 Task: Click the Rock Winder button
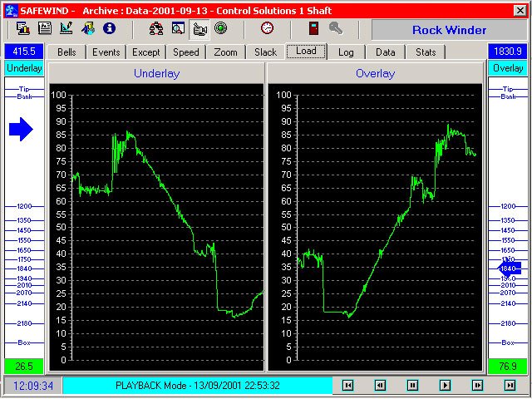pyautogui.click(x=450, y=30)
